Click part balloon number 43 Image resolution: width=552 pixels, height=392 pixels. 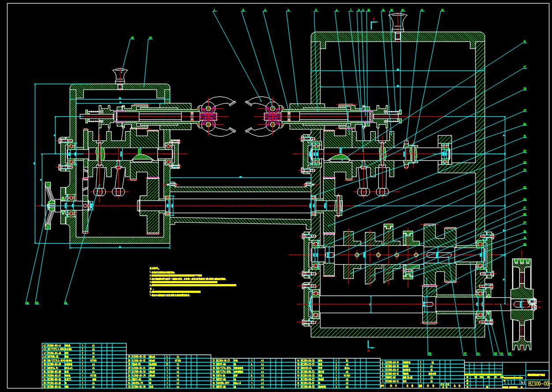click(x=150, y=38)
